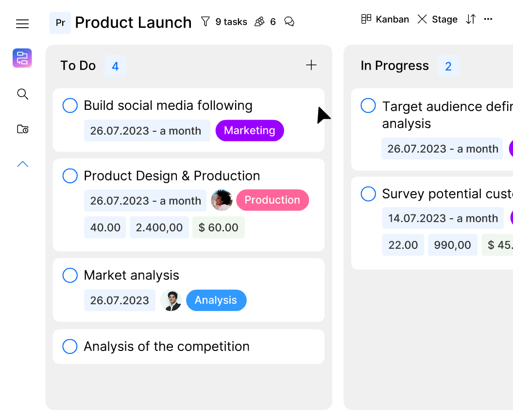Image resolution: width=513 pixels, height=420 pixels.
Task: Click the sort arrows icon
Action: pos(471,19)
